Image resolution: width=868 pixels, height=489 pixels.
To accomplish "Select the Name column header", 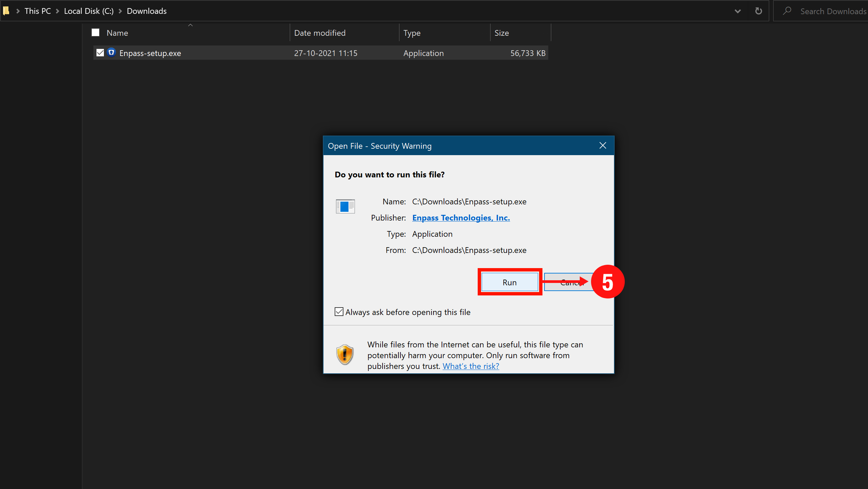I will [x=117, y=33].
